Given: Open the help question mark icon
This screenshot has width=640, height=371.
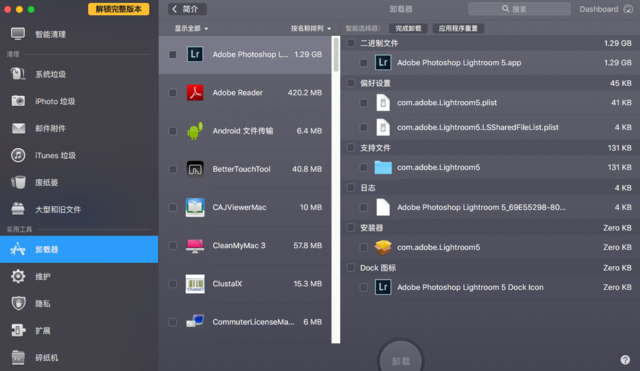Looking at the screenshot, I should tap(625, 360).
